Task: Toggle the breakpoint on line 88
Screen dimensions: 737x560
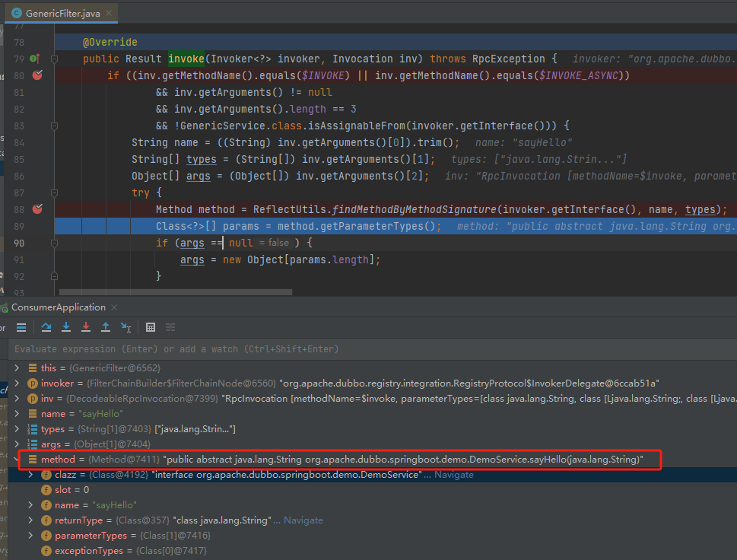Action: point(37,209)
